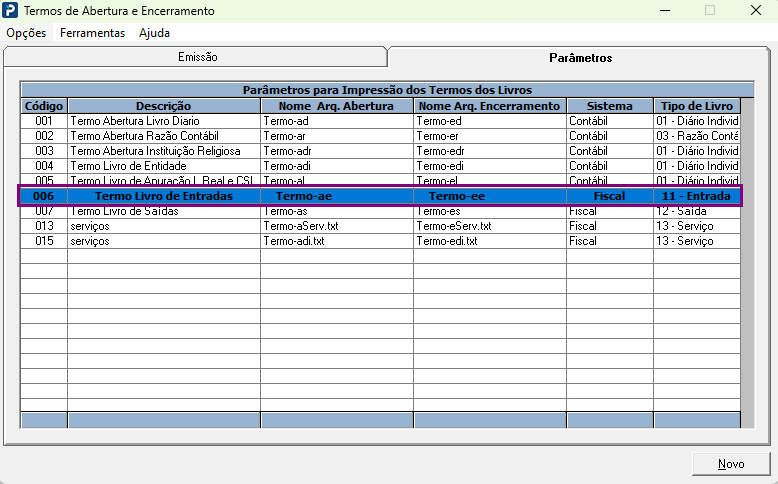Click serviços description in row 013
Screen dimensions: 778x484
click(x=164, y=226)
